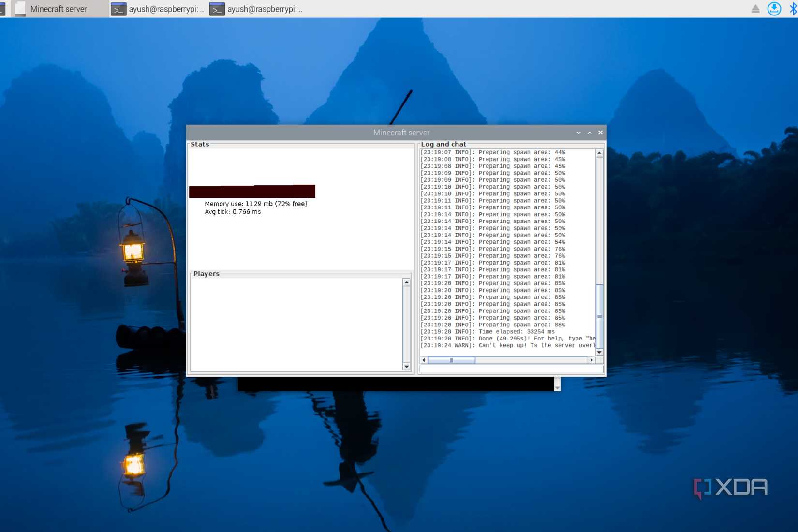Screen dimensions: 798x532
Task: Click the log line reading 'Done (49.295s)! For help'
Action: 508,339
